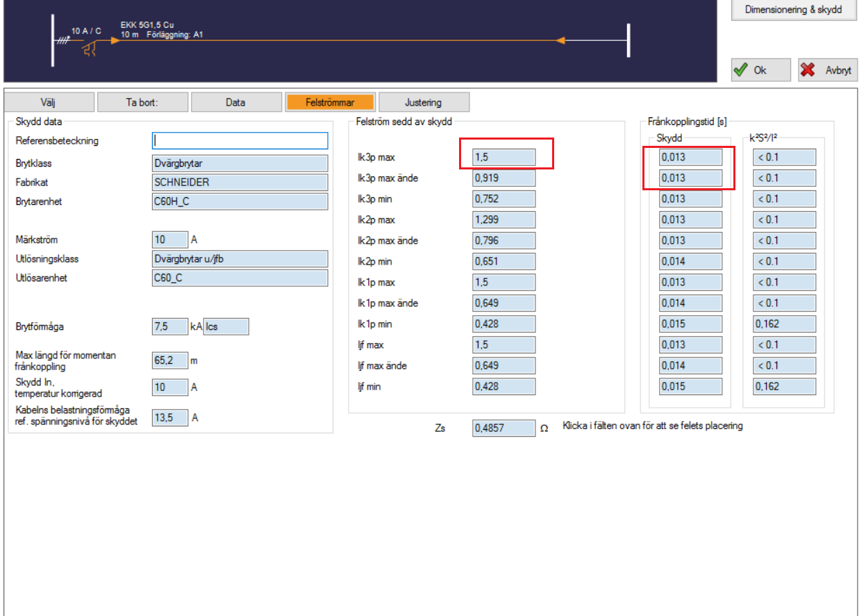
Task: Click the left busbar in the diagram
Action: pyautogui.click(x=52, y=41)
